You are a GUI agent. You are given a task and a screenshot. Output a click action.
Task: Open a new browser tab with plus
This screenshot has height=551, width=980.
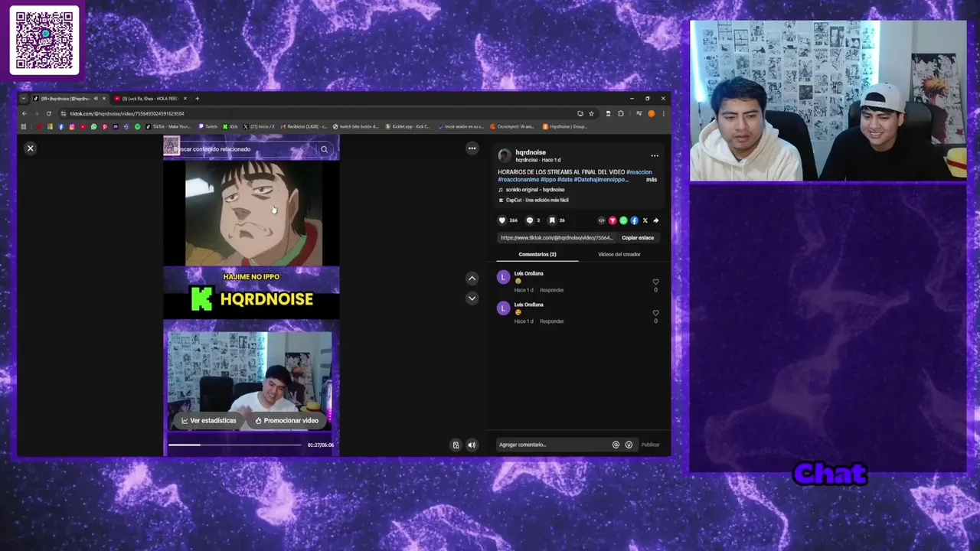tap(197, 99)
